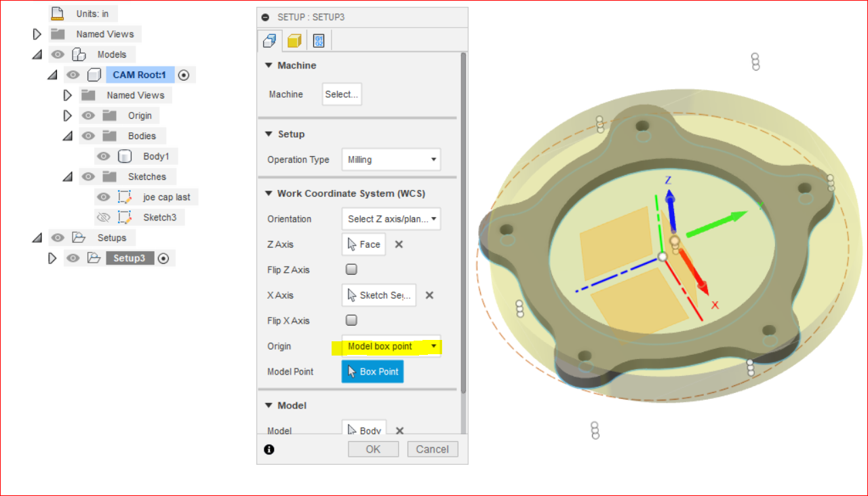Open the Post Process tab
Viewport: 868px width, 496px height.
tap(319, 41)
